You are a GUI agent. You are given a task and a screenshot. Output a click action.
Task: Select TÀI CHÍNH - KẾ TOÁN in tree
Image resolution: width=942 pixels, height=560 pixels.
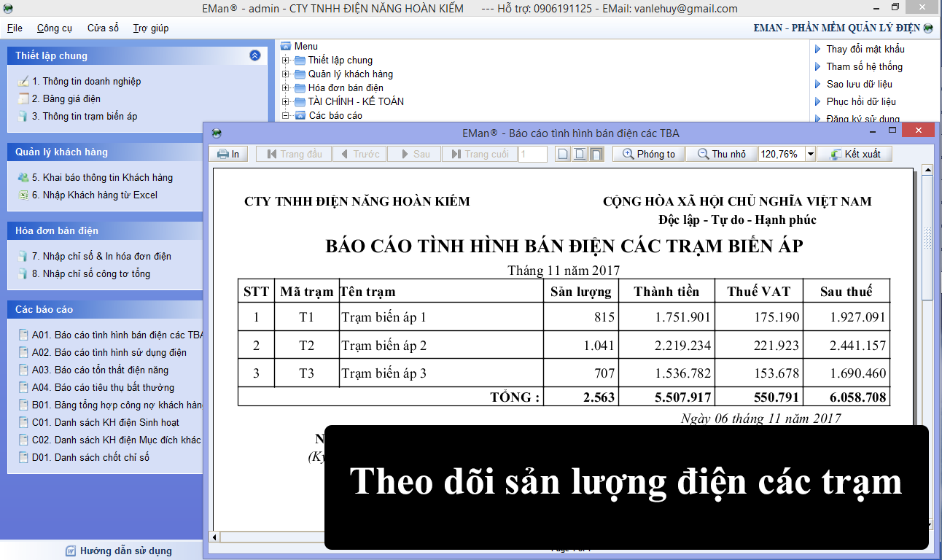coord(356,101)
